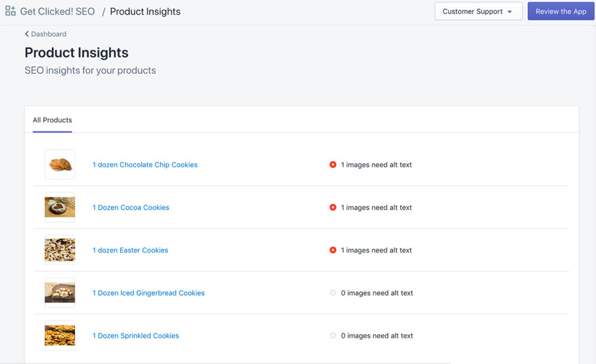Click red alert icon for Cocoa Cookies
596x364 pixels.
pyautogui.click(x=333, y=207)
